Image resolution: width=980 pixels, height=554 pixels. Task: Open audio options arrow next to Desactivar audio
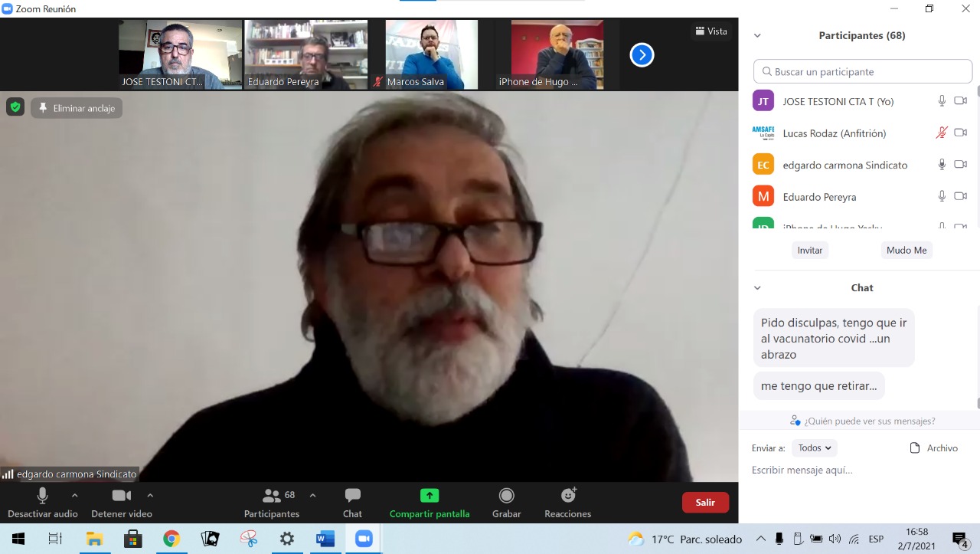point(74,495)
